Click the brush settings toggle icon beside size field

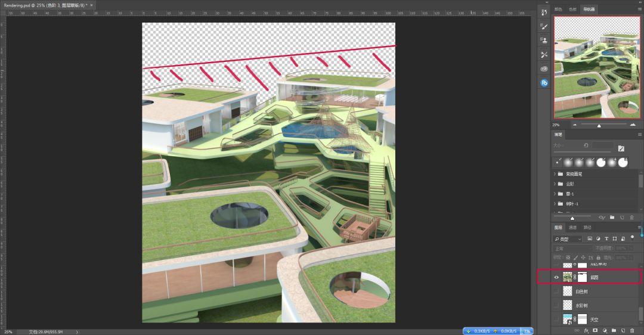pyautogui.click(x=621, y=148)
